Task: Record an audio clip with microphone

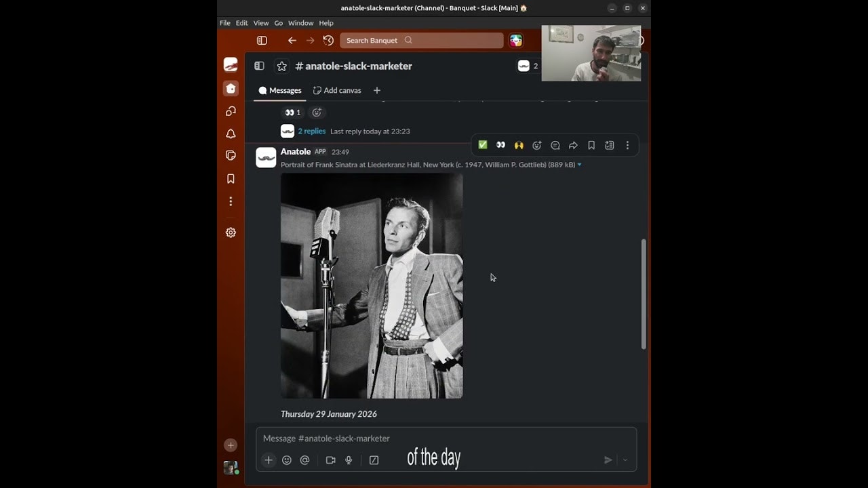Action: point(349,460)
